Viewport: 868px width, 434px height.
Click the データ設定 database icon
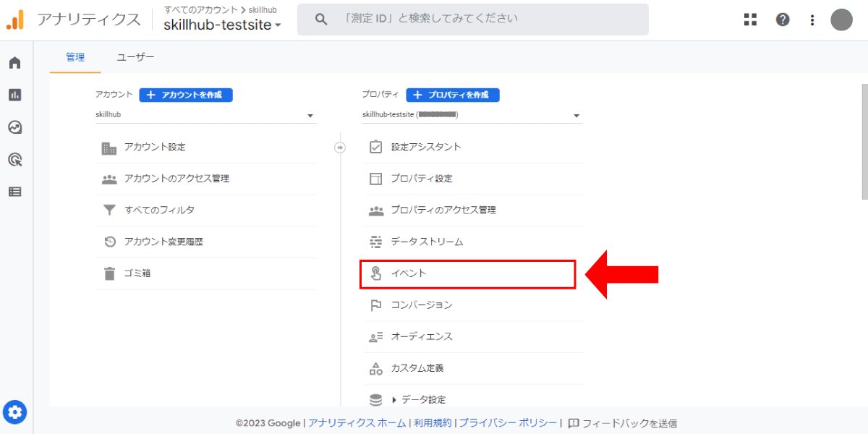pyautogui.click(x=375, y=399)
